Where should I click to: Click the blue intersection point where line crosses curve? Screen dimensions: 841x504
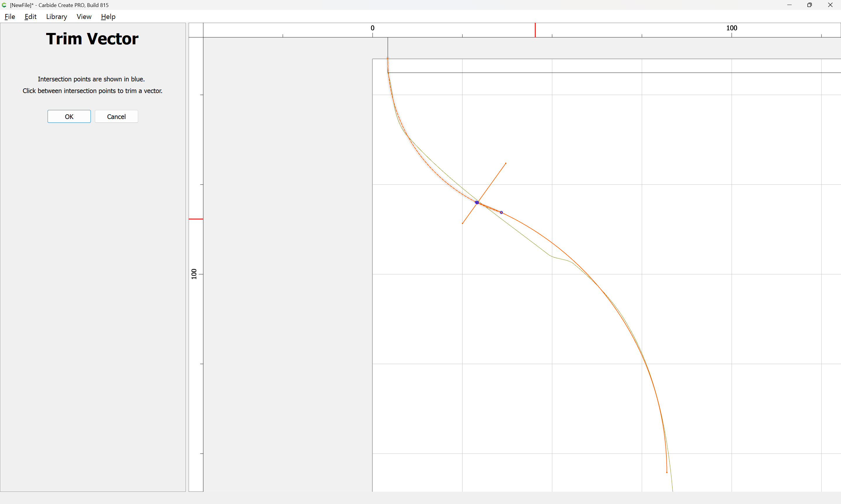[x=477, y=202]
